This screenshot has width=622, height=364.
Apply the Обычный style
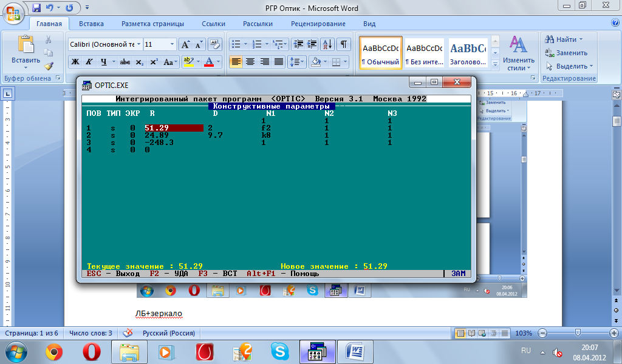point(381,53)
